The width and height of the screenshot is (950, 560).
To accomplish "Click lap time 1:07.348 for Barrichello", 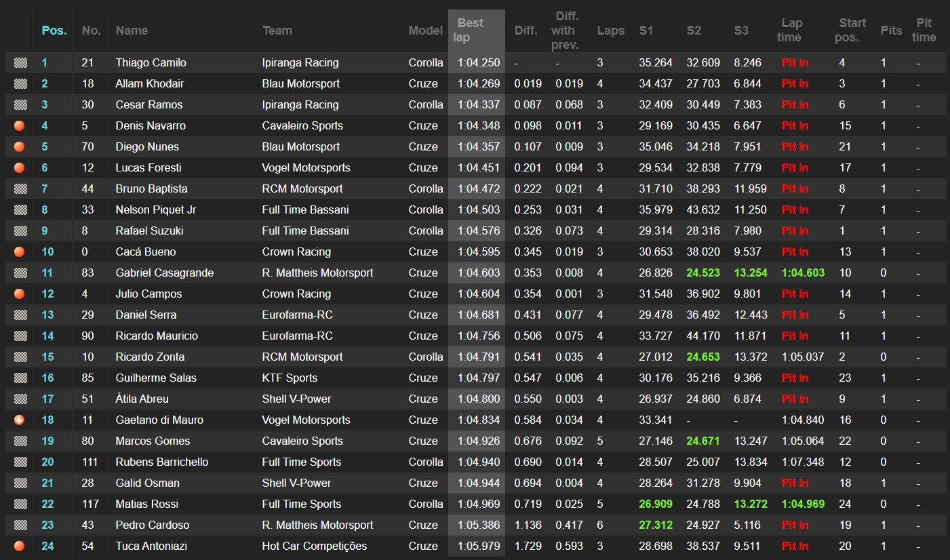I will click(x=803, y=462).
